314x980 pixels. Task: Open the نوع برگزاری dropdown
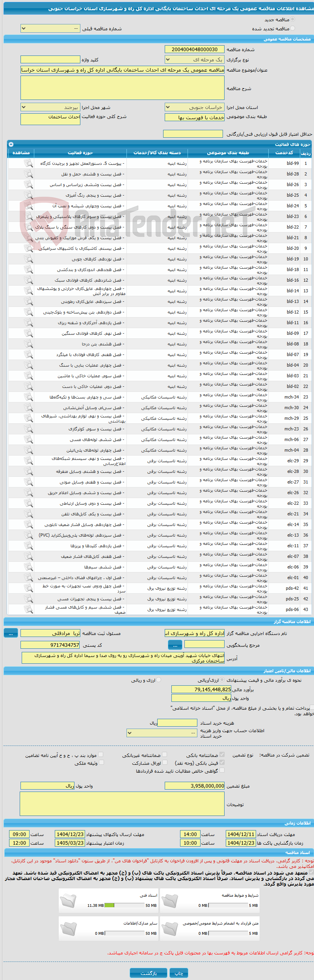click(195, 59)
